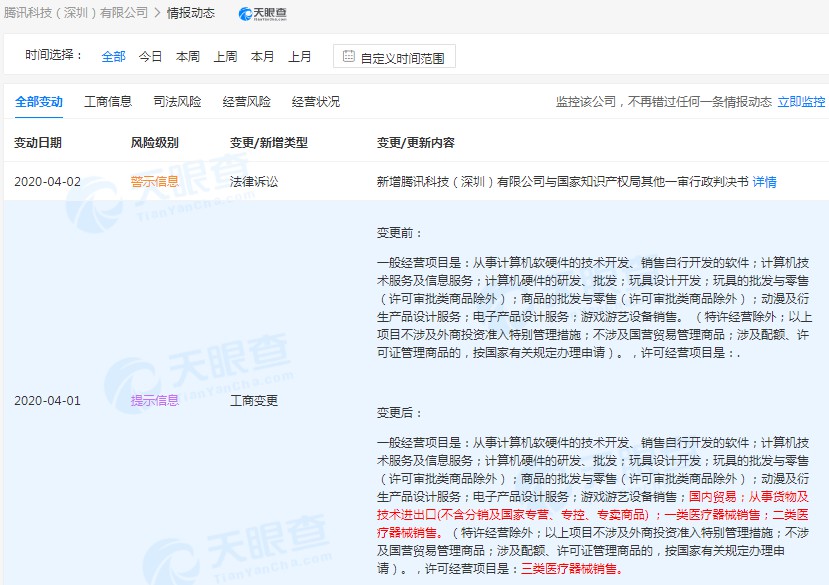Filter by 上周
Screen dimensions: 829x585
tap(225, 57)
